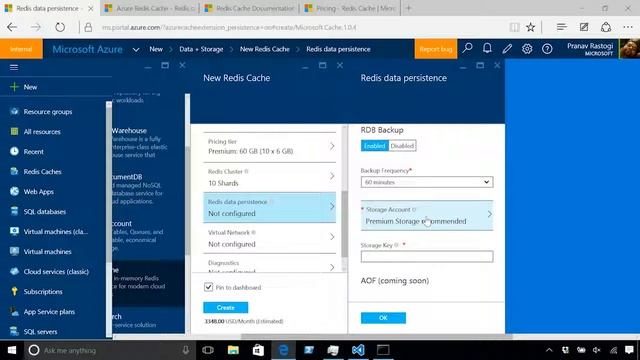The width and height of the screenshot is (640, 360).
Task: Open Web Apps in sidebar
Action: coord(38,191)
